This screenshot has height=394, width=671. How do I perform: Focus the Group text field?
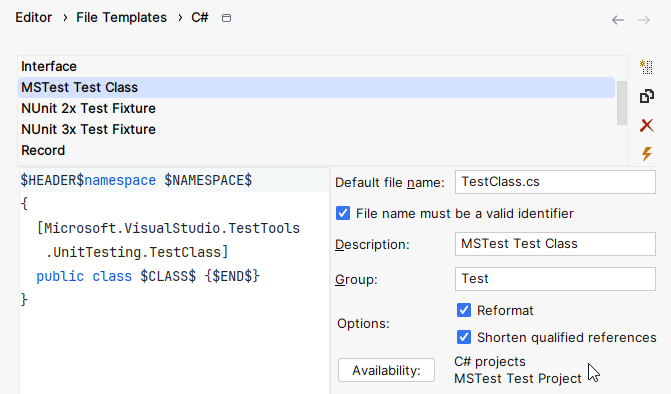pyautogui.click(x=555, y=279)
